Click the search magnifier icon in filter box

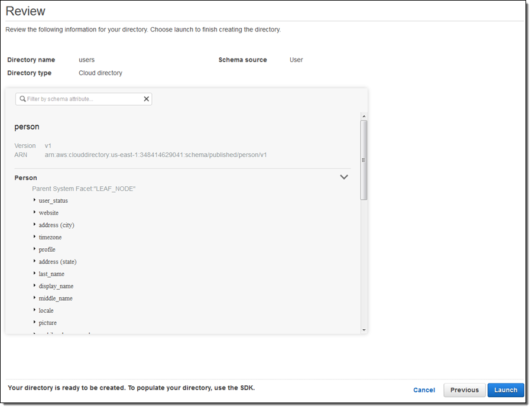pyautogui.click(x=22, y=99)
